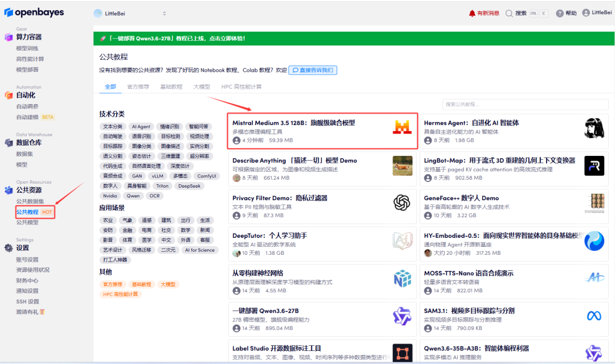Filter by the 打工人神器 tag
The width and height of the screenshot is (615, 364).
pos(115,260)
